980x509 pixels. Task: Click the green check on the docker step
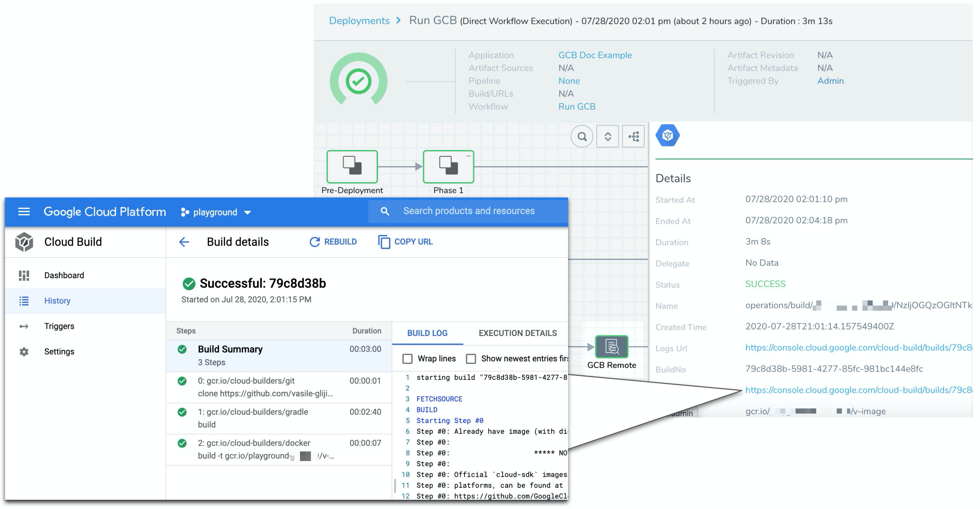point(182,443)
